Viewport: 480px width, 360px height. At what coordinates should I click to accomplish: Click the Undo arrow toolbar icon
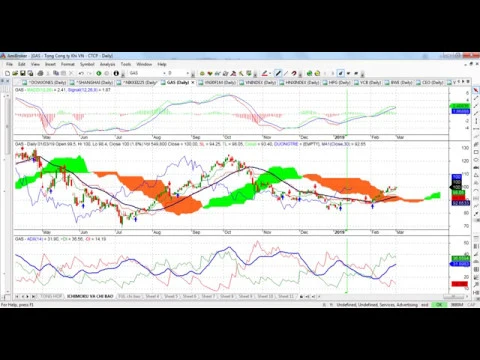[81, 73]
